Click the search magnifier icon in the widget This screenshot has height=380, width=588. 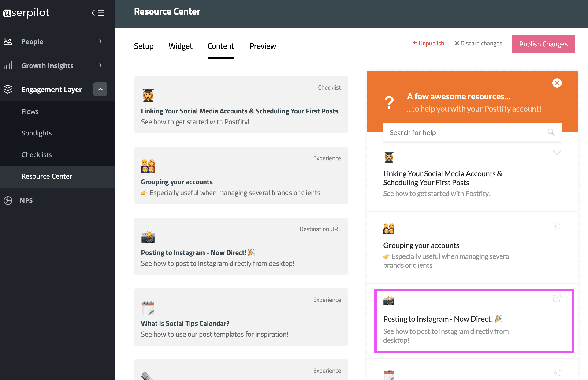coord(551,132)
